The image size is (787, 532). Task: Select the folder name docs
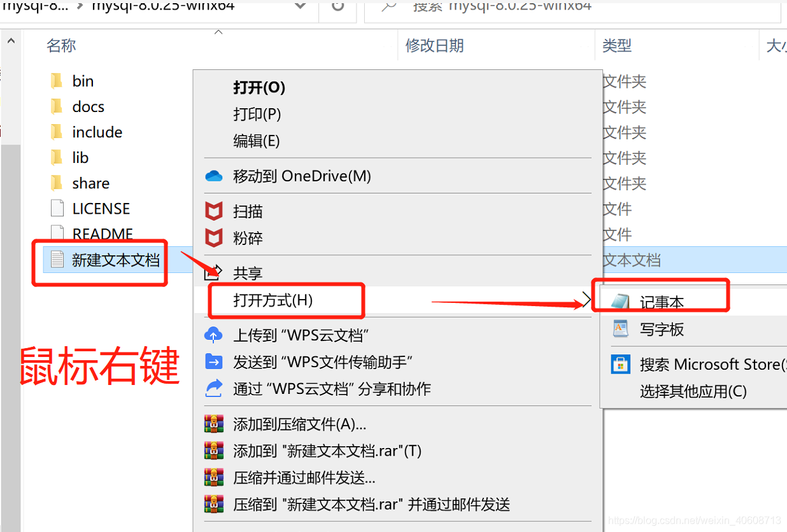click(x=89, y=106)
